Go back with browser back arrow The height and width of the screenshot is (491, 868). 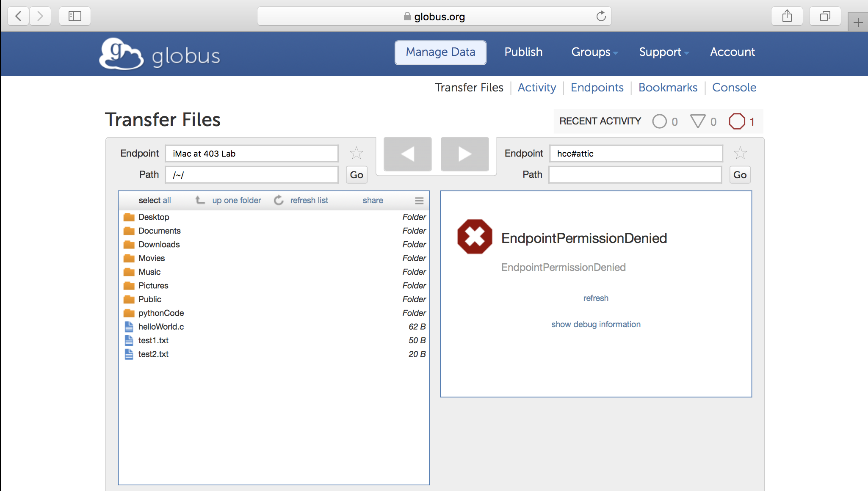18,16
